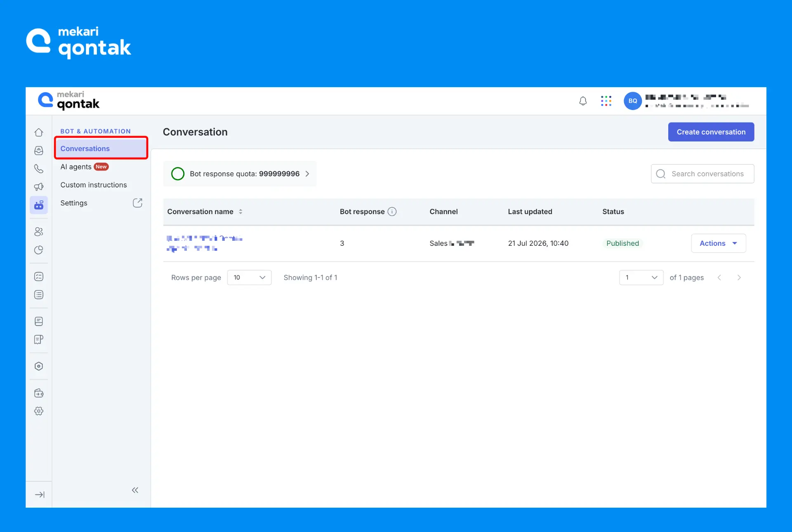Click the Status column header

pyautogui.click(x=613, y=212)
